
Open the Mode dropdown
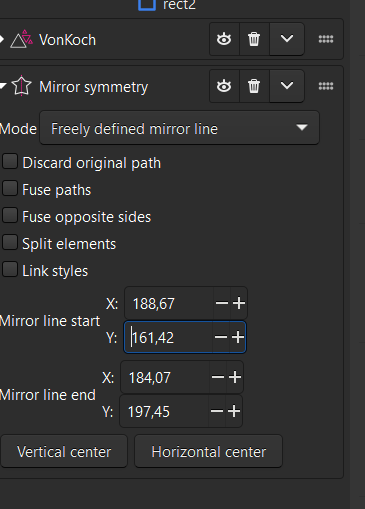(179, 128)
